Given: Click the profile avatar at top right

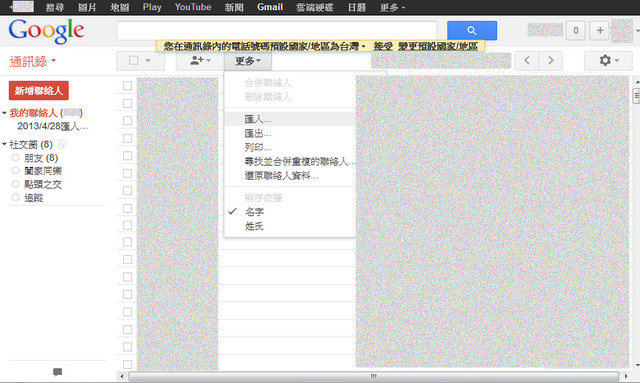Looking at the screenshot, I should click(x=622, y=31).
